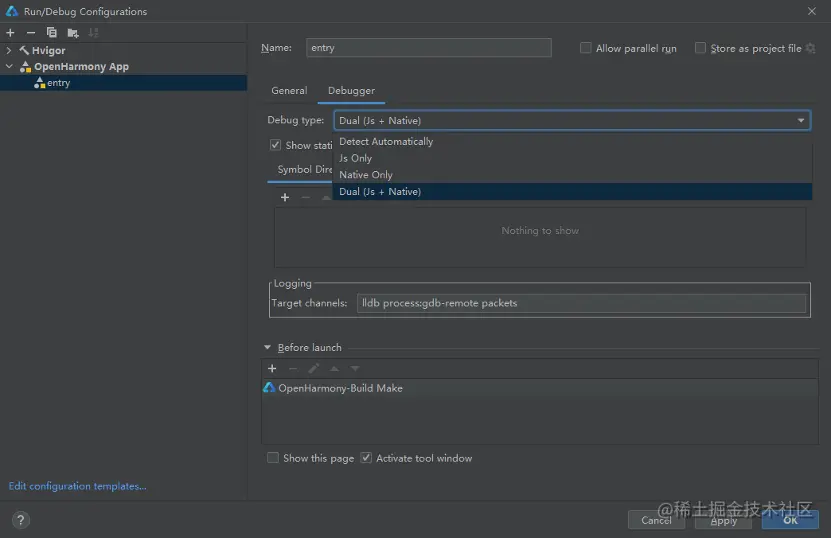832x538 pixels.
Task: Edit the selected Before launch task
Action: 314,368
